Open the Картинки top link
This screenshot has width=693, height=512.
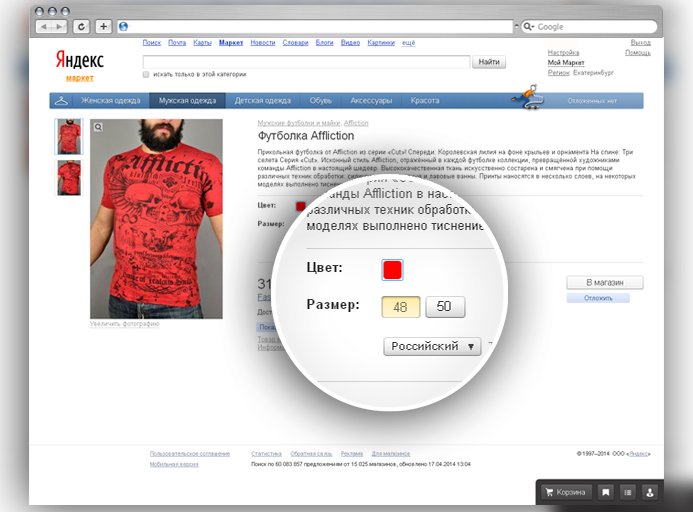pos(381,42)
